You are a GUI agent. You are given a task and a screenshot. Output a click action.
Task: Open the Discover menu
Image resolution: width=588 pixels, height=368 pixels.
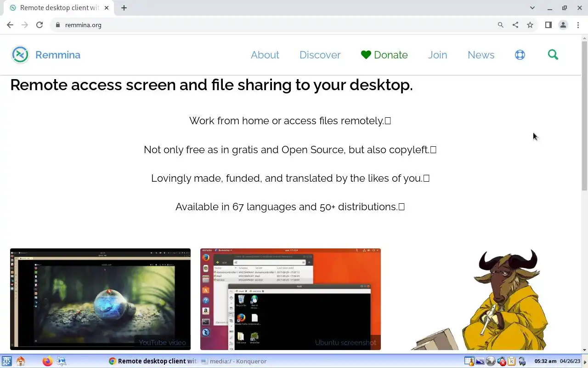pos(320,55)
